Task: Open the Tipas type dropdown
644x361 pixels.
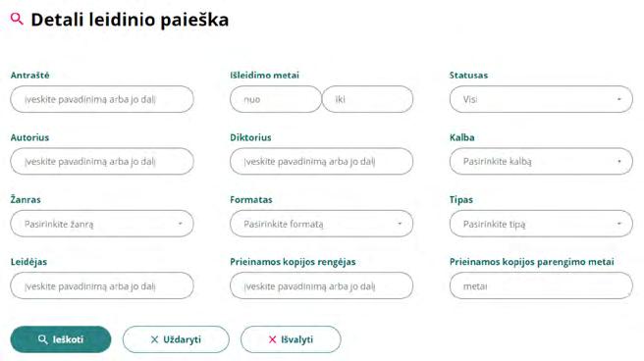Action: (x=541, y=224)
